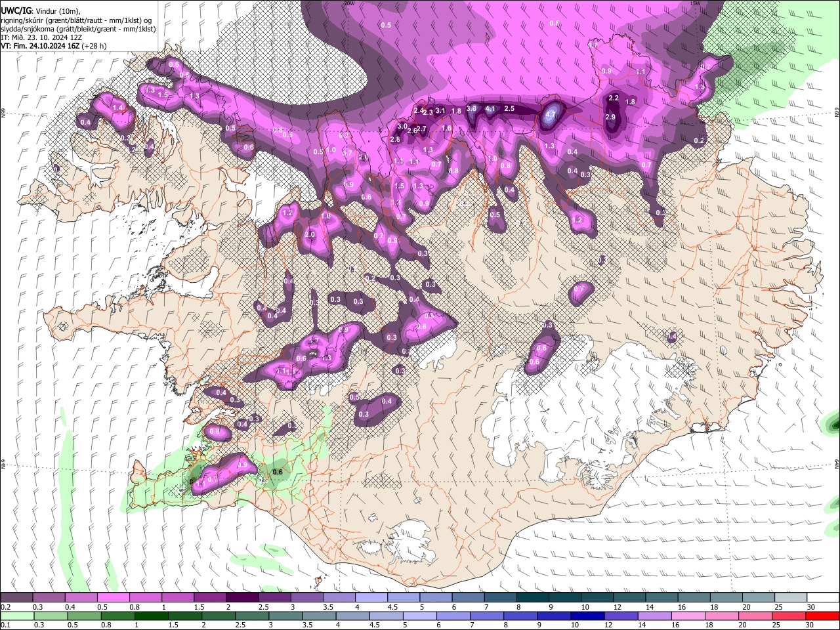This screenshot has width=840, height=630.
Task: Select upper scale swatch between 8 and 9
Action: [533, 598]
